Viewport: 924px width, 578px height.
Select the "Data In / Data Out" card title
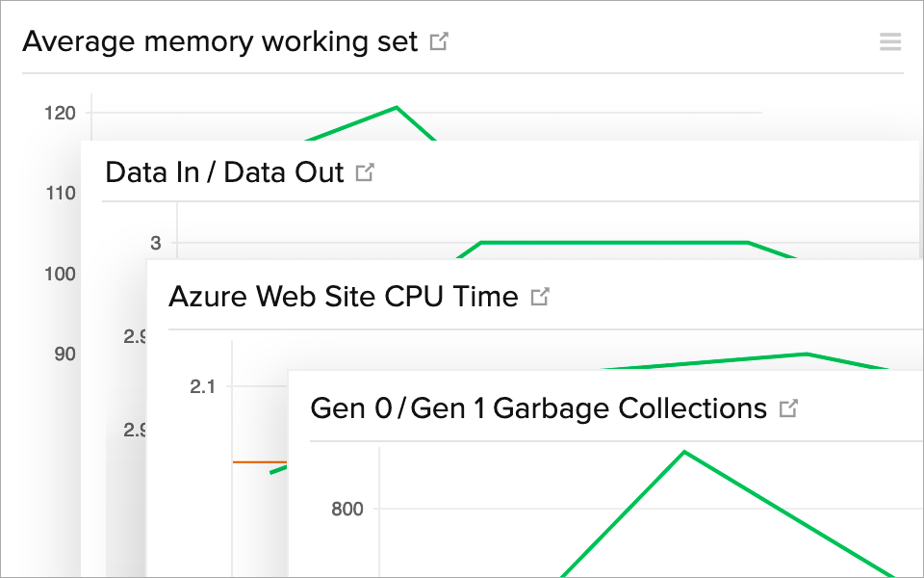coord(223,171)
